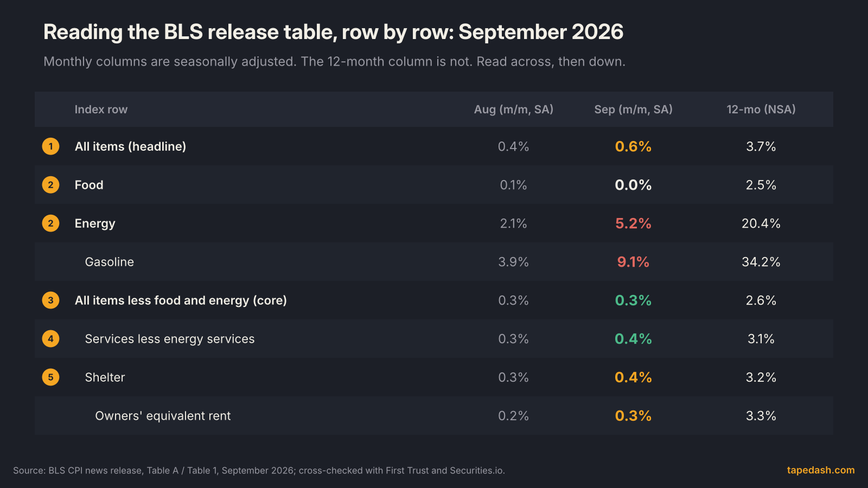The image size is (868, 488).
Task: Click Owners' equivalent rent 12-month 3.3%
Action: 761,416
